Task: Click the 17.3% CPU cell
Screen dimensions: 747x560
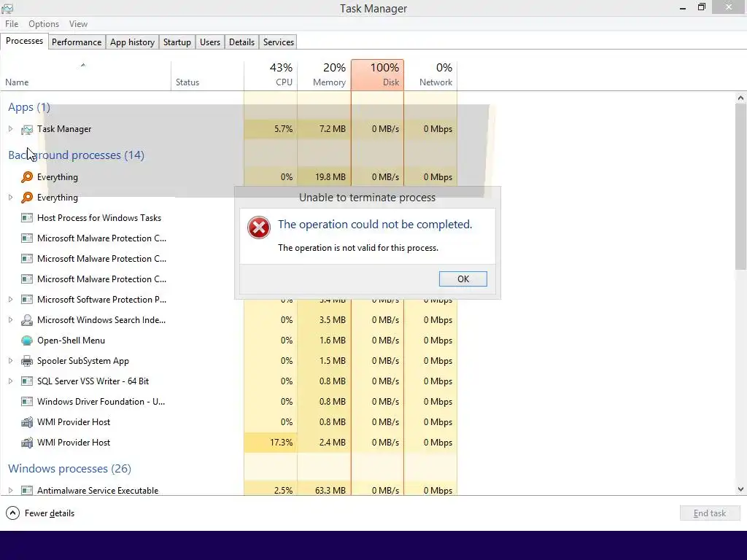Action: pos(271,443)
